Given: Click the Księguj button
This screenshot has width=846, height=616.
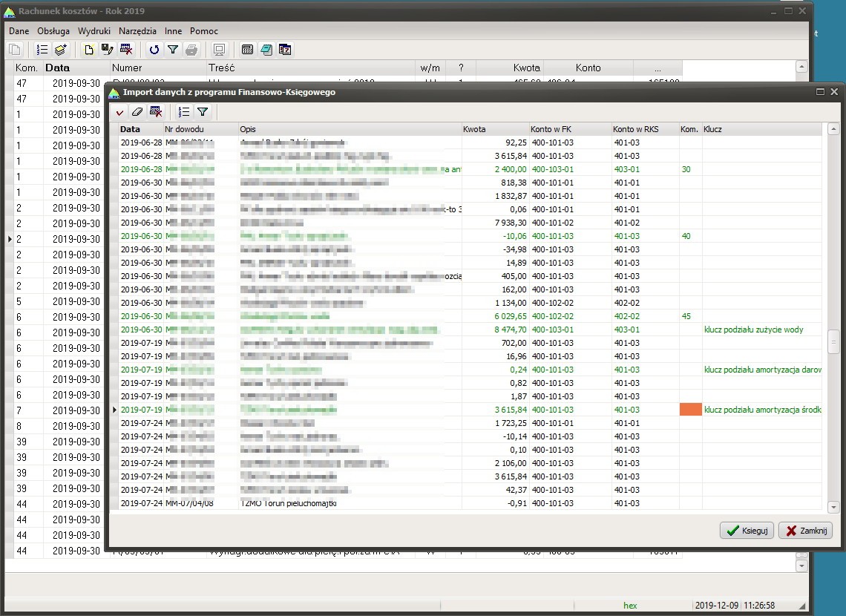Looking at the screenshot, I should click(747, 530).
